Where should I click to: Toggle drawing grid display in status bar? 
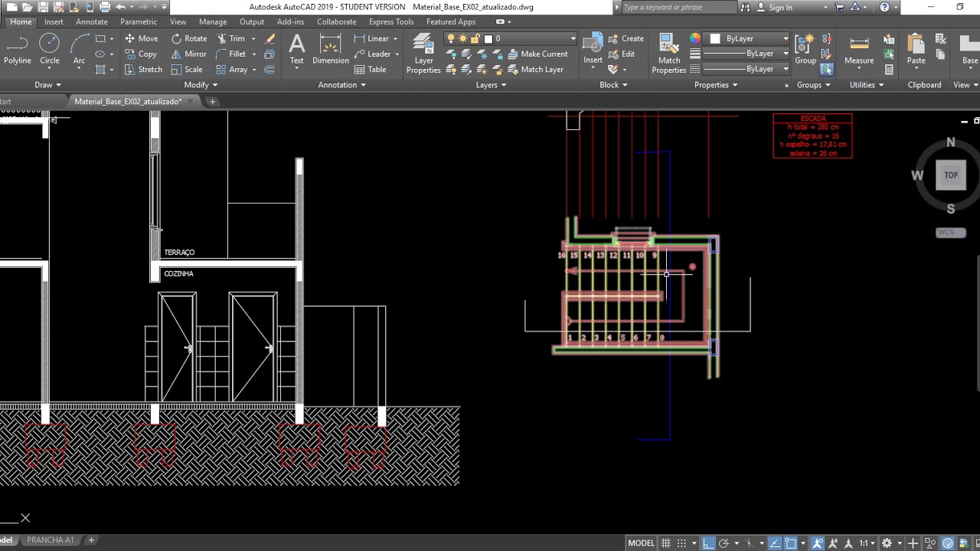(666, 543)
